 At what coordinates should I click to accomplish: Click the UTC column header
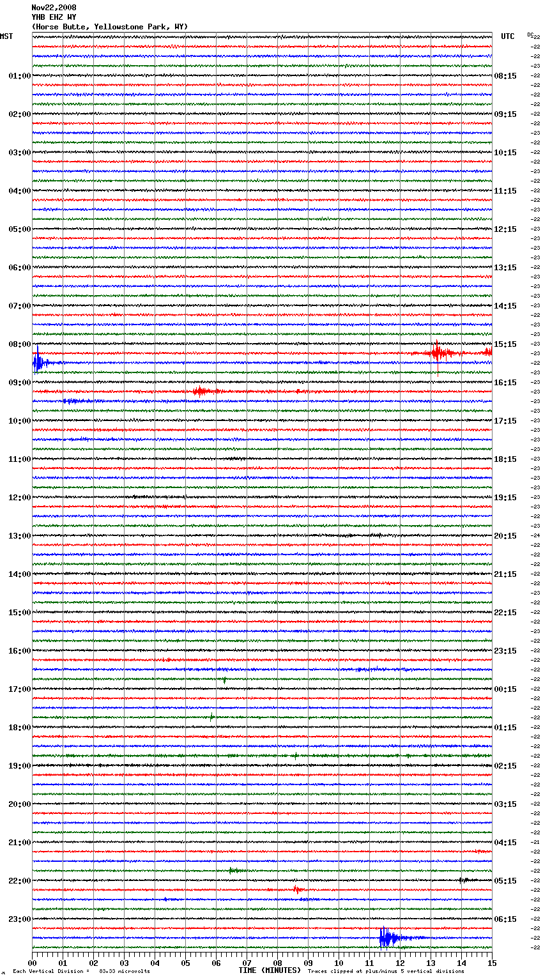[507, 36]
